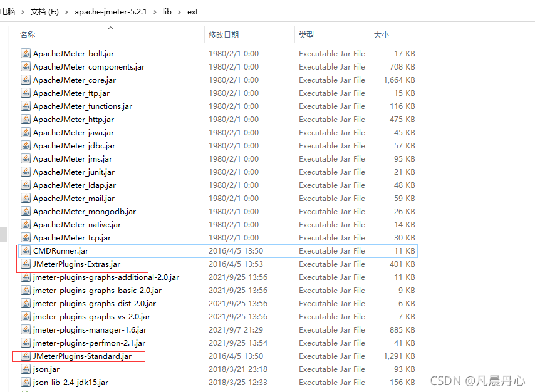
Task: Click the jar icon of jmeter-plugins-manager-1.6.jar
Action: (26, 329)
